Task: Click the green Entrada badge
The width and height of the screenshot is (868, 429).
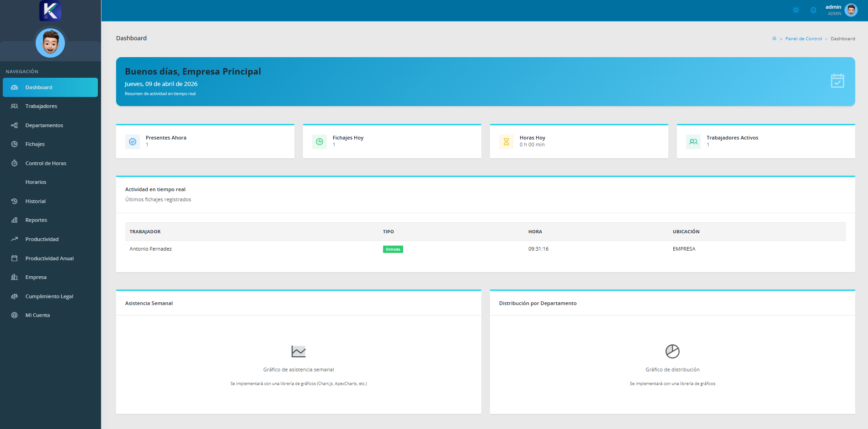Action: (393, 249)
